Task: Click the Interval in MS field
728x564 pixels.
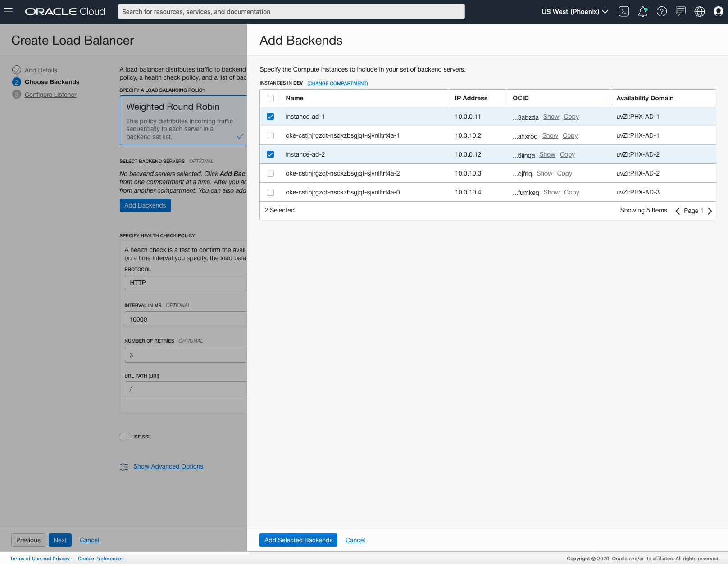Action: tap(186, 320)
